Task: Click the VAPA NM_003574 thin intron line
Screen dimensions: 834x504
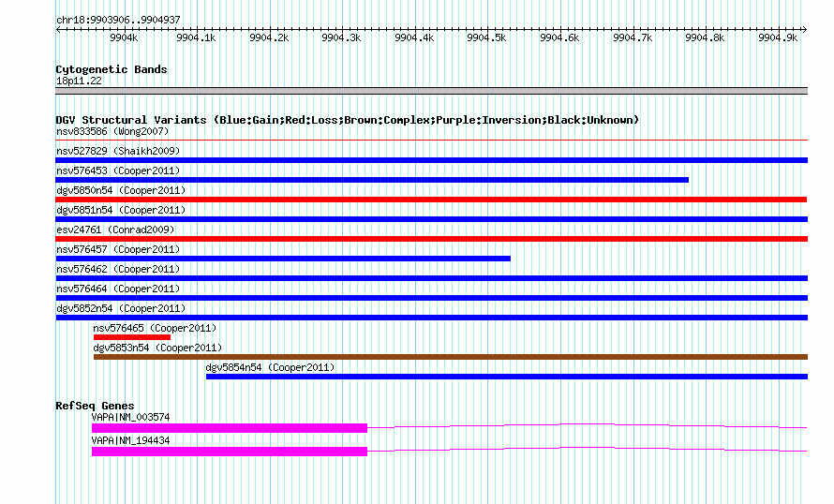Action: (588, 426)
